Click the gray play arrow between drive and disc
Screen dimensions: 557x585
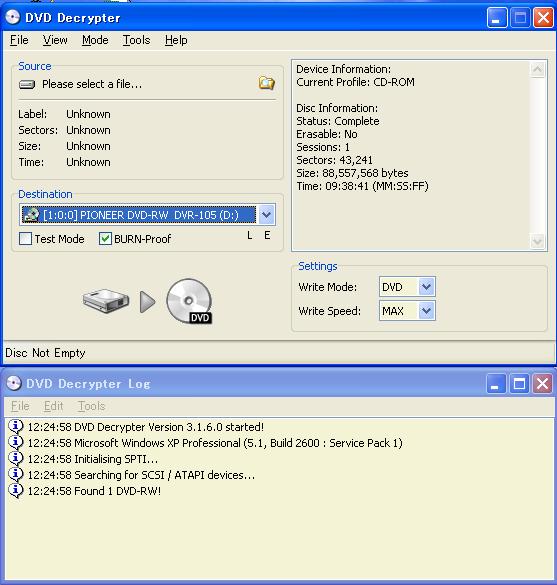coord(148,302)
